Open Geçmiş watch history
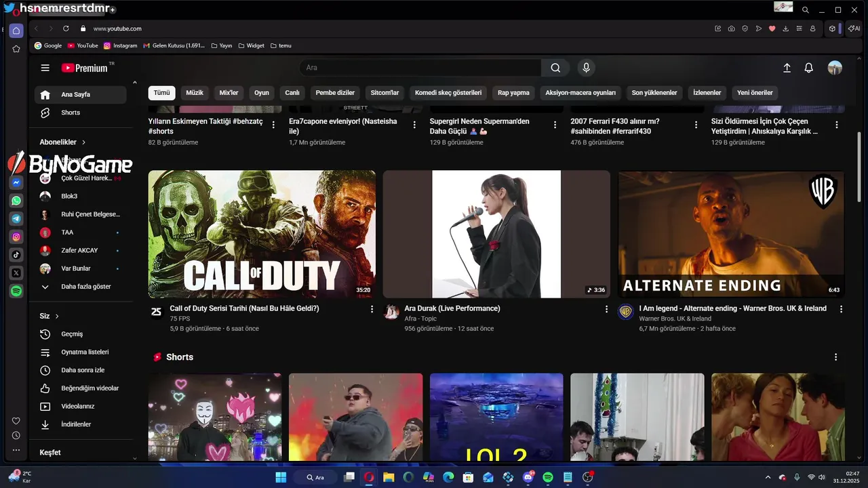Screen dimensions: 868x488 coord(81,334)
